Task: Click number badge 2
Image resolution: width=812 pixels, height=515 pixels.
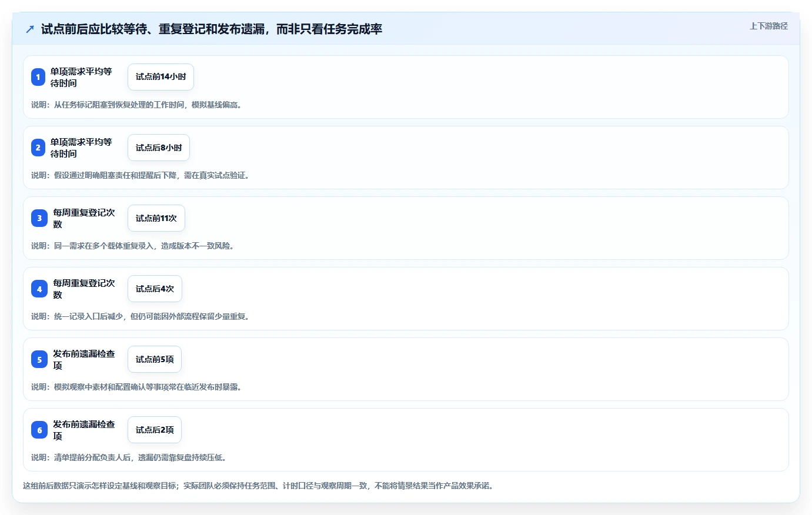Action: (38, 148)
